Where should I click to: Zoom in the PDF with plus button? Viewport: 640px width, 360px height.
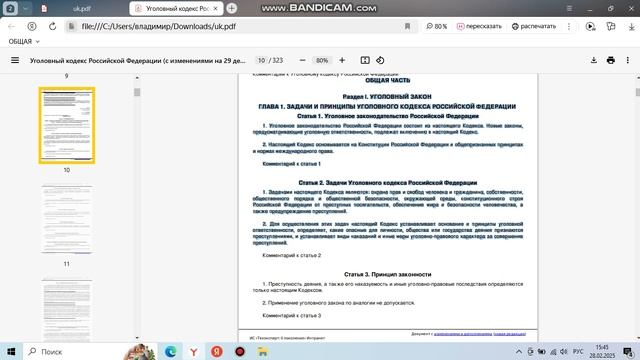342,60
